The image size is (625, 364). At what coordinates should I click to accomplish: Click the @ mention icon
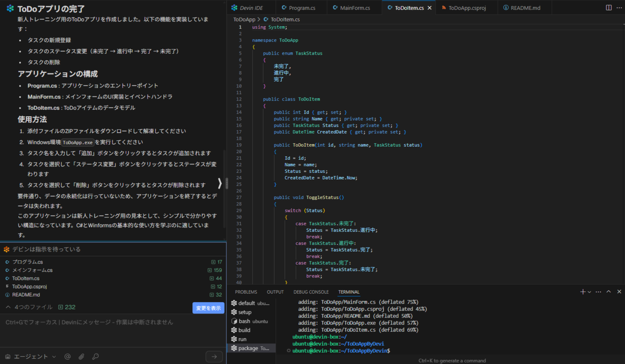[x=67, y=357]
